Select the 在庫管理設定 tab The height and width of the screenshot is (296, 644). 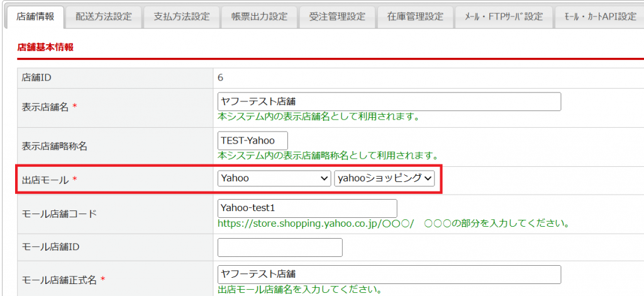[x=415, y=17]
